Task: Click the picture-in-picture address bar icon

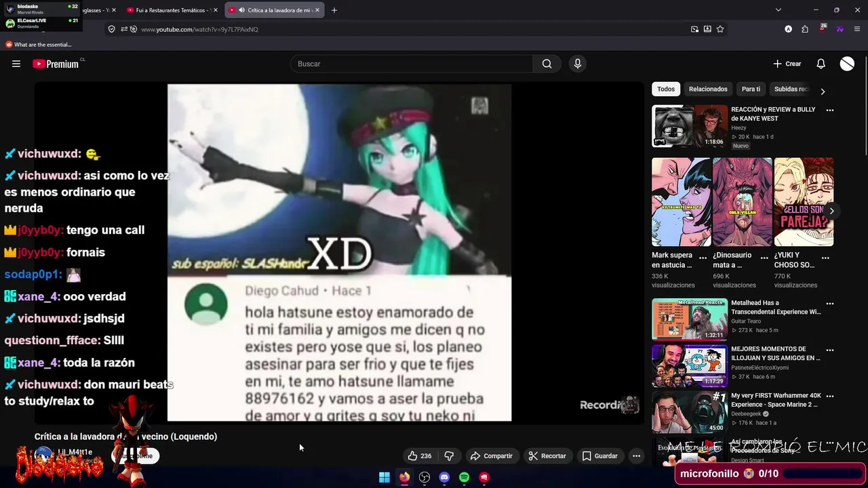Action: (694, 29)
